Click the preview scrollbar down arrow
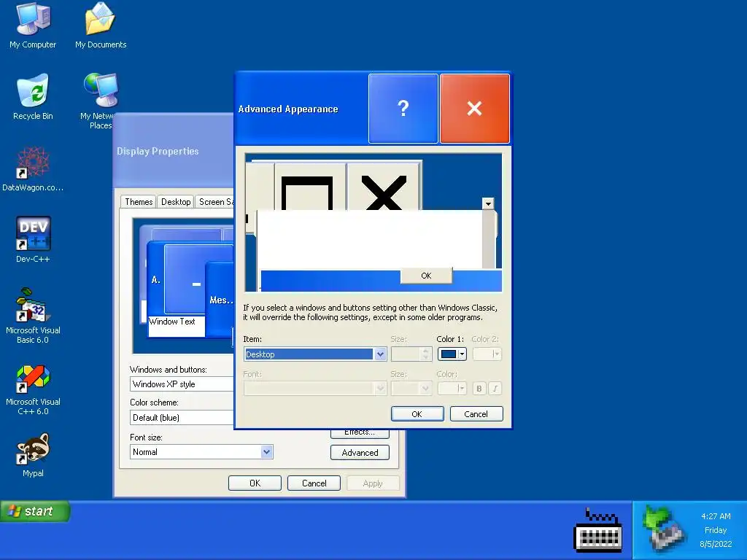747x560 pixels. tap(488, 203)
